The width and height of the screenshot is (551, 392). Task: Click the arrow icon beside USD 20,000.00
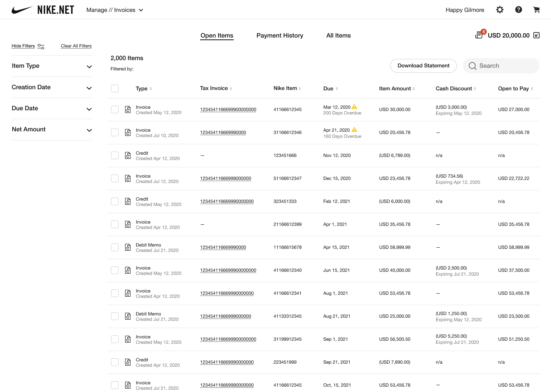pyautogui.click(x=536, y=35)
